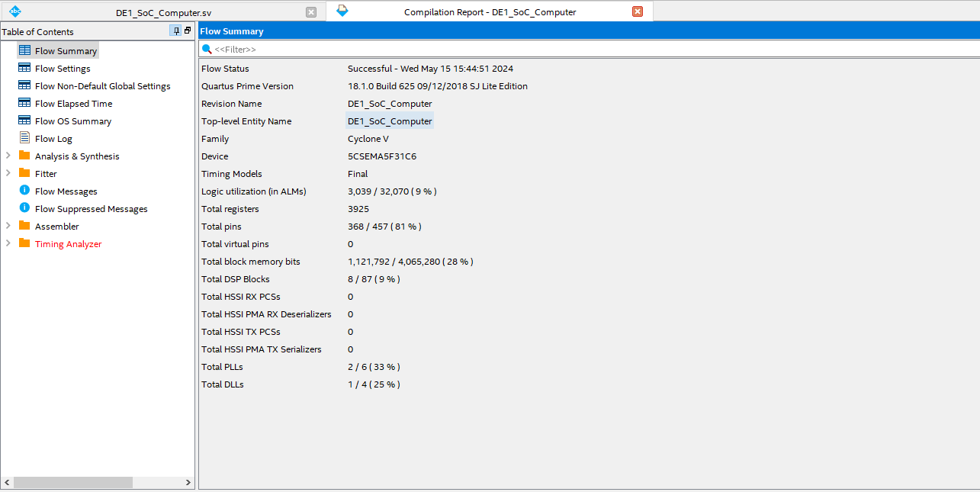Select the '3,039 / 32,070 ( 9 % )' value

pos(392,191)
